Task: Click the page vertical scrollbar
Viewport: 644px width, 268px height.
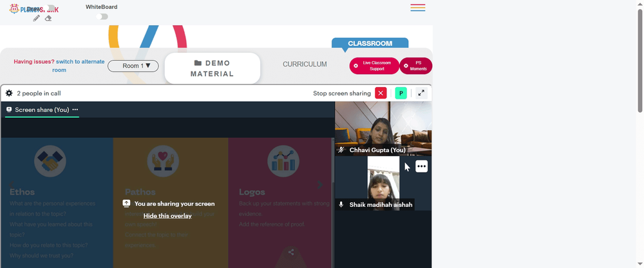Action: [x=640, y=61]
